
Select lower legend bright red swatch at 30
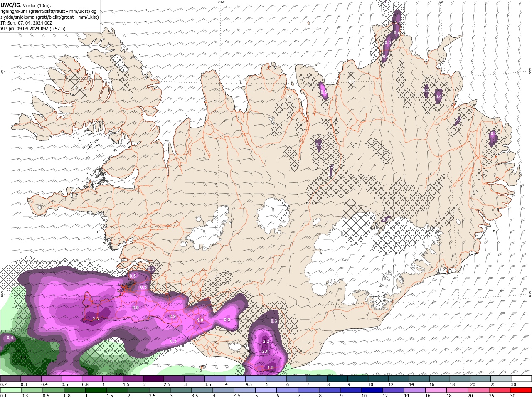[x=521, y=390]
